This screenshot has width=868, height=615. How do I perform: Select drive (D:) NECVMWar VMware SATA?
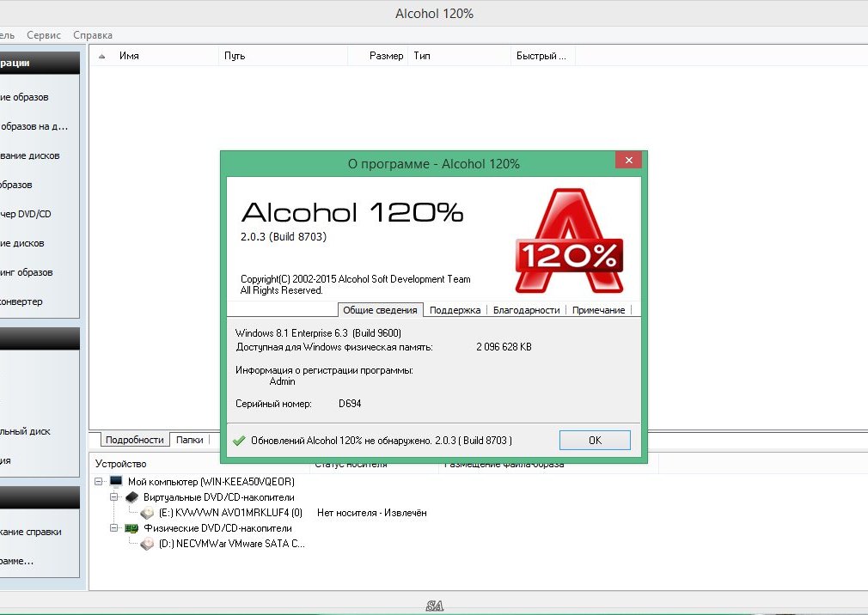231,544
